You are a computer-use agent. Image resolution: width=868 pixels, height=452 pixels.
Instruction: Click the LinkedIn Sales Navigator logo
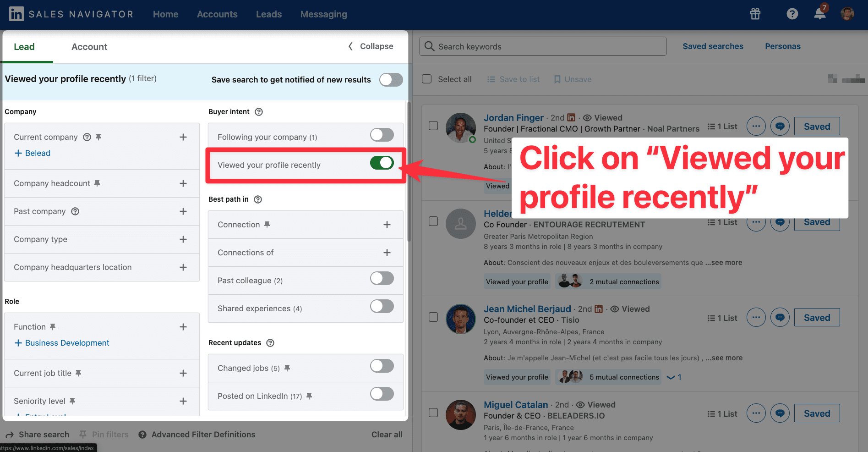click(x=71, y=14)
